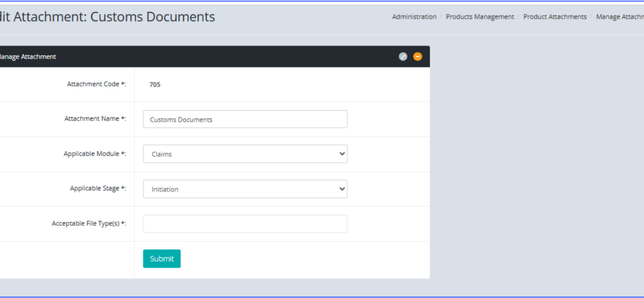Click the Acceptable File Type(s) input

(x=245, y=224)
